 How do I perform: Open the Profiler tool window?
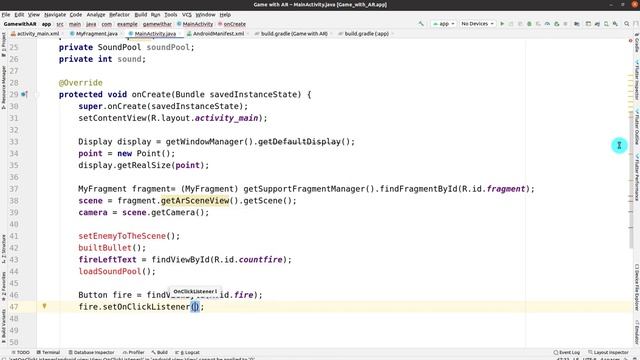click(133, 352)
